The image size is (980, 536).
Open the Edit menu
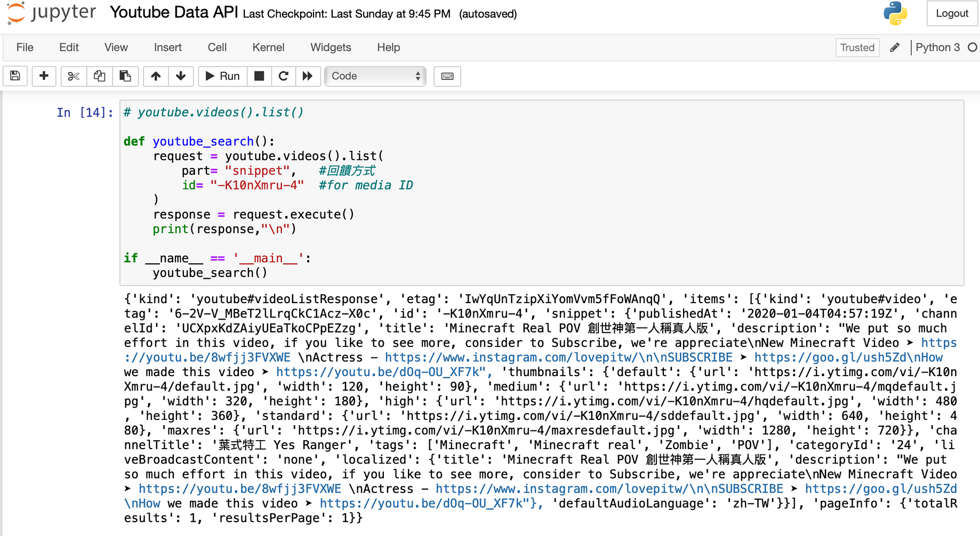69,47
